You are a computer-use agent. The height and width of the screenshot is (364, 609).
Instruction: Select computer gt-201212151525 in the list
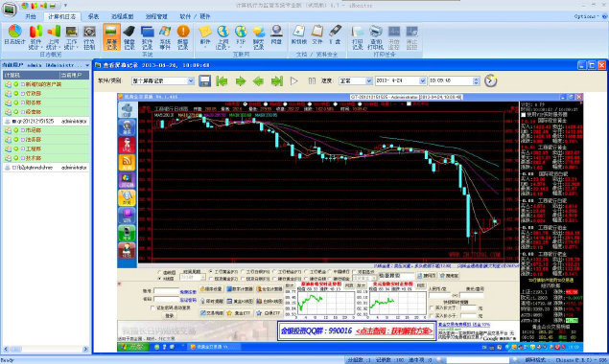46,122
